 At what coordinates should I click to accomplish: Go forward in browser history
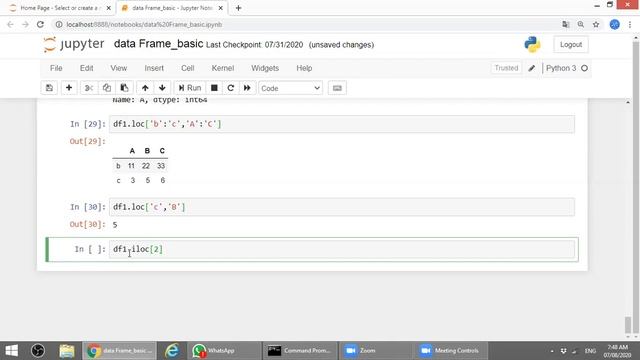pyautogui.click(x=25, y=24)
